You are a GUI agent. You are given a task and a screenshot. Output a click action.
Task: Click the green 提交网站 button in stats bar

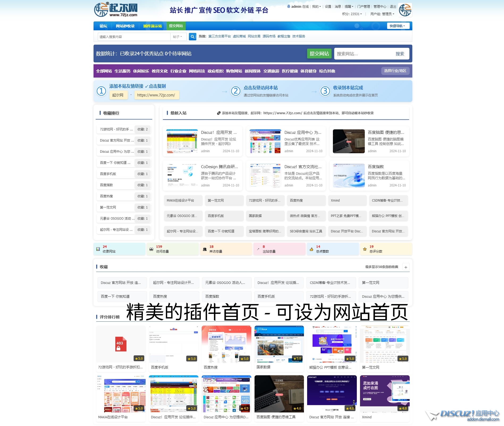[x=319, y=54]
